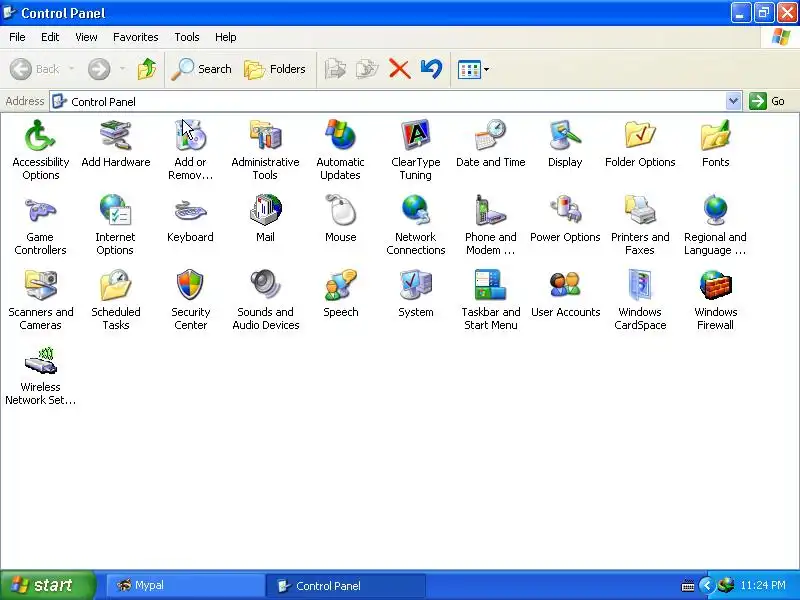Open the Edit menu

(x=50, y=37)
